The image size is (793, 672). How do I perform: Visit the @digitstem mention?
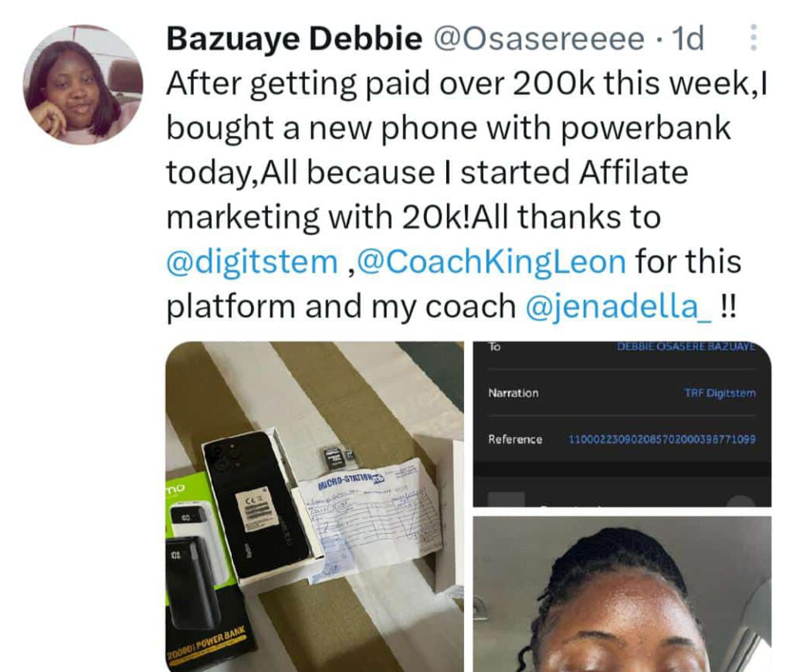(x=252, y=262)
